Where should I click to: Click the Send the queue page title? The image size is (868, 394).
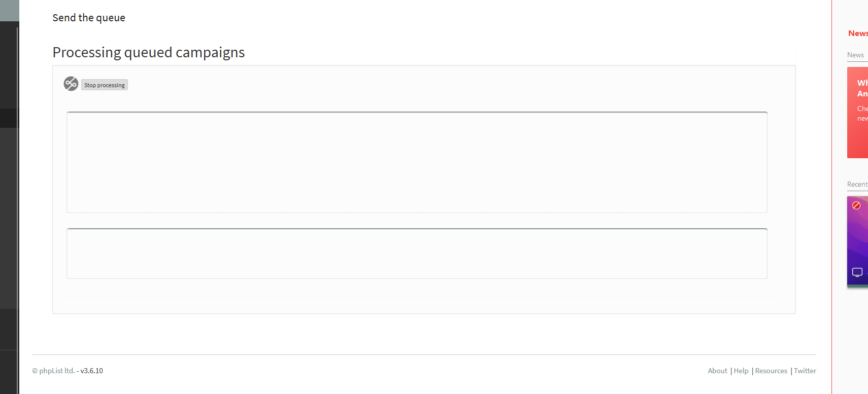[x=89, y=18]
